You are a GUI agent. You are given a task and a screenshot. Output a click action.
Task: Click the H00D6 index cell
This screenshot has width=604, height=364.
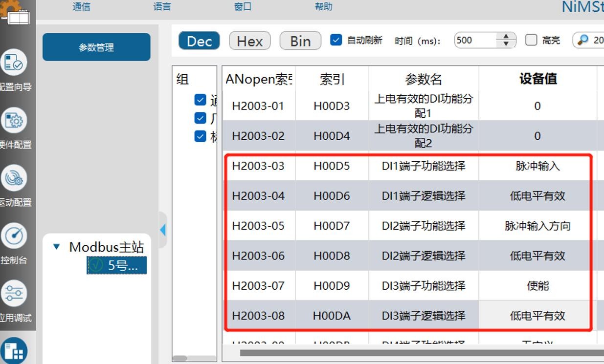(332, 196)
